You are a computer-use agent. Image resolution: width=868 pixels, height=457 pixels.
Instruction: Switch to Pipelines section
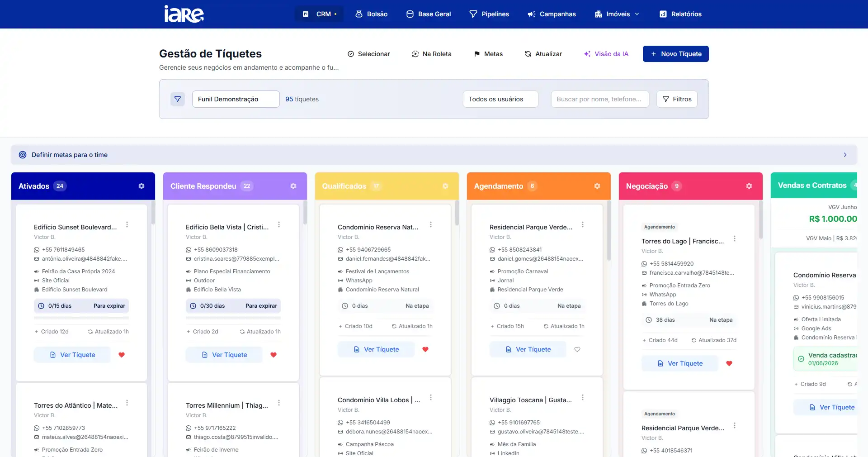click(x=489, y=14)
